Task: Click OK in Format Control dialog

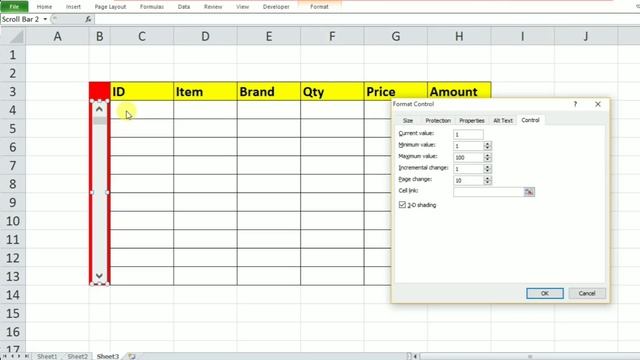Action: pyautogui.click(x=545, y=293)
